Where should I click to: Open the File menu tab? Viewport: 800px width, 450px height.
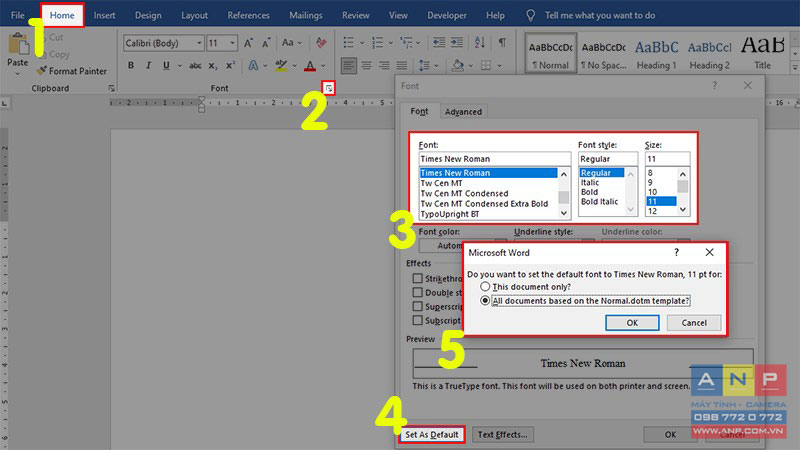point(17,15)
